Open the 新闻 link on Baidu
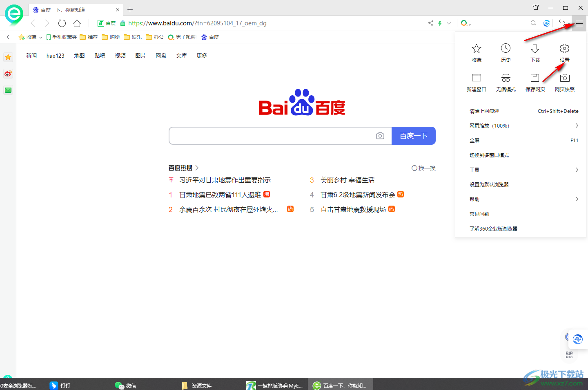 (31, 56)
